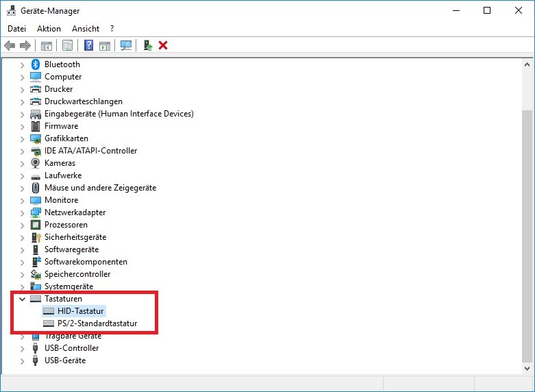The image size is (535, 392).
Task: Select the Kameras category label
Action: click(x=60, y=163)
